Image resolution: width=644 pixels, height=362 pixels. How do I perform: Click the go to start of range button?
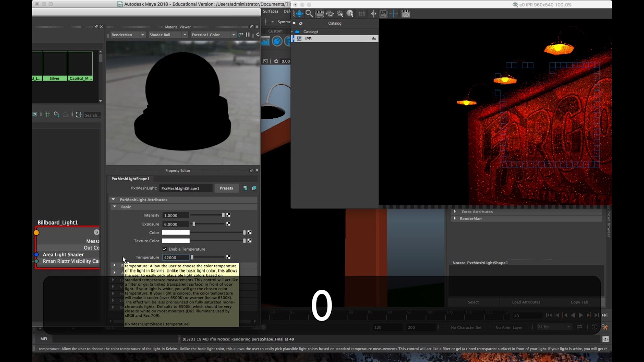(x=549, y=315)
